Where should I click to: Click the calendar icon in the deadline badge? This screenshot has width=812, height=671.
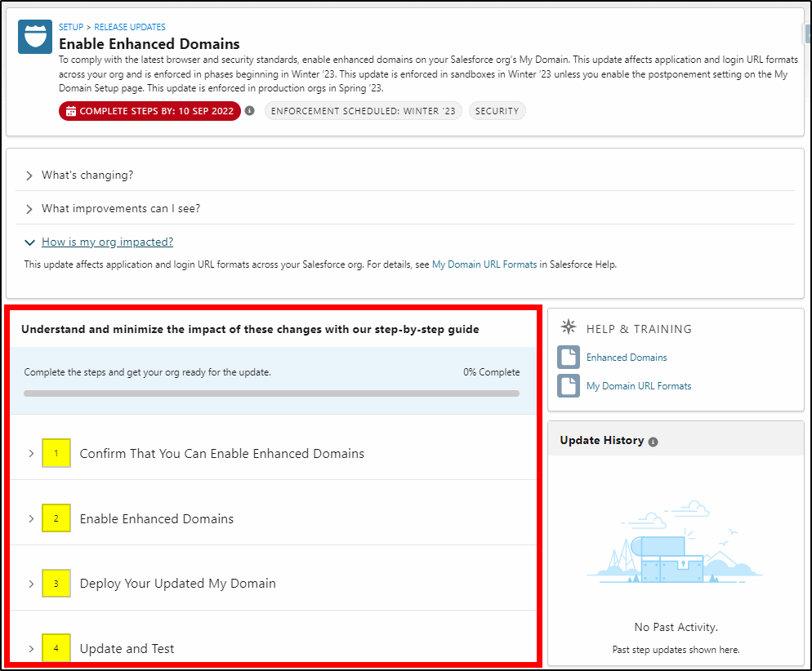pos(71,111)
